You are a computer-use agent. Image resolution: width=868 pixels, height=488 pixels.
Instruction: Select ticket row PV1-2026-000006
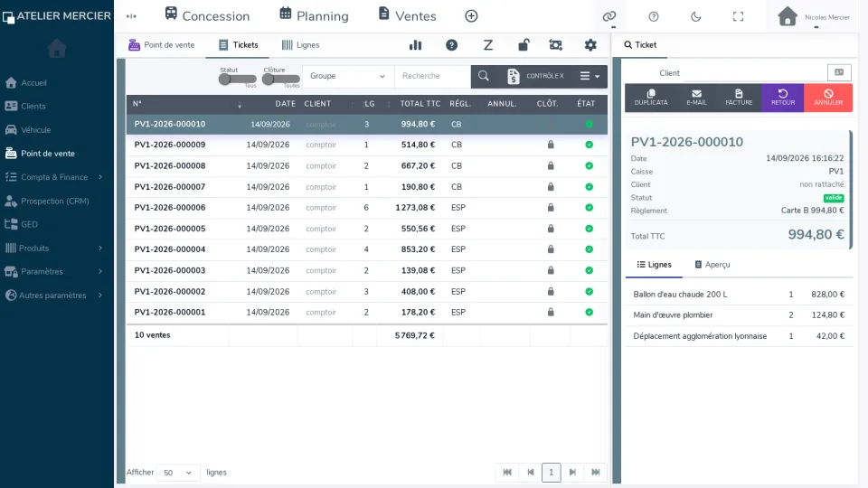(366, 208)
